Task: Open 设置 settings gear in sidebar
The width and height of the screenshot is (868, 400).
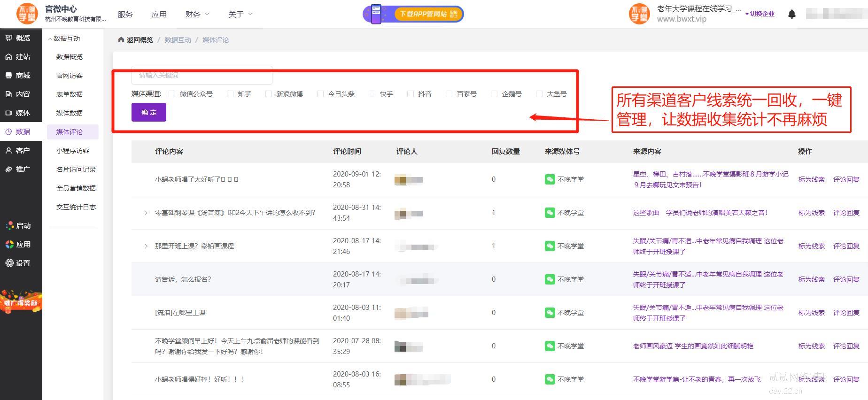Action: click(x=9, y=263)
